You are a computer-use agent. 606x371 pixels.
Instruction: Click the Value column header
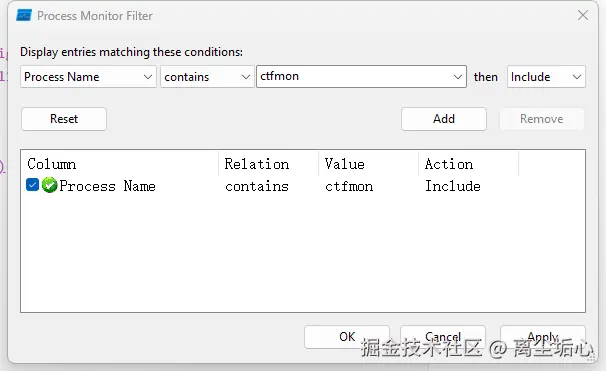369,164
